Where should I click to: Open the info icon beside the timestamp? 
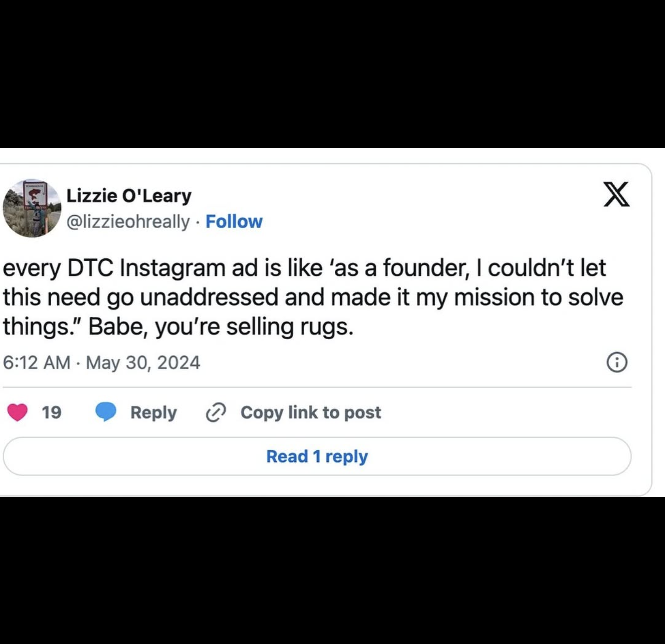[617, 362]
